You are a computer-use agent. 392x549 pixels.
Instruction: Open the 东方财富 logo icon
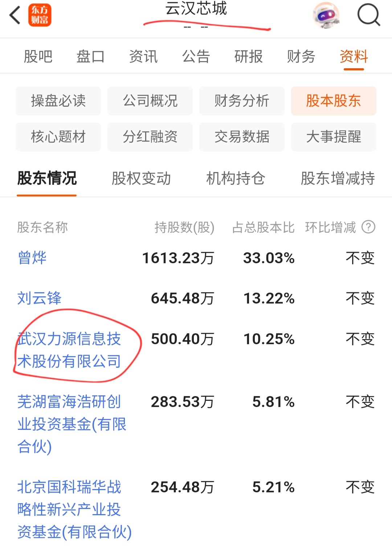coord(40,15)
